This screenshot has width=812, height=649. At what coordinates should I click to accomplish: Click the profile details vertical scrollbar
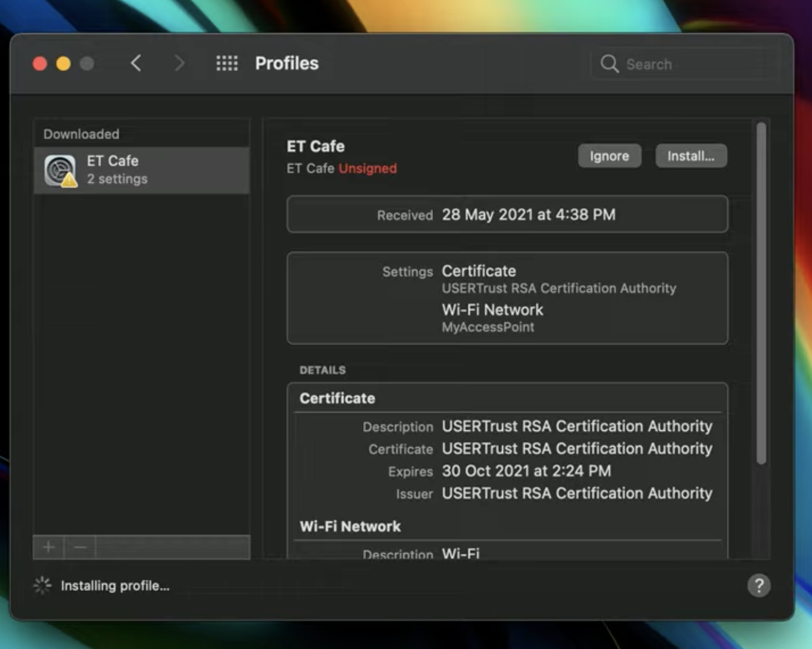point(761,294)
